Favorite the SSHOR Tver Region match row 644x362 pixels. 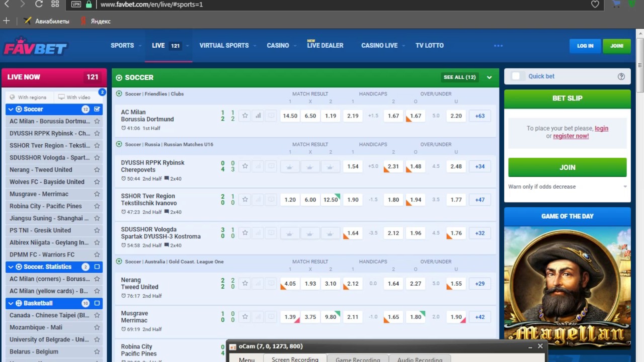245,200
